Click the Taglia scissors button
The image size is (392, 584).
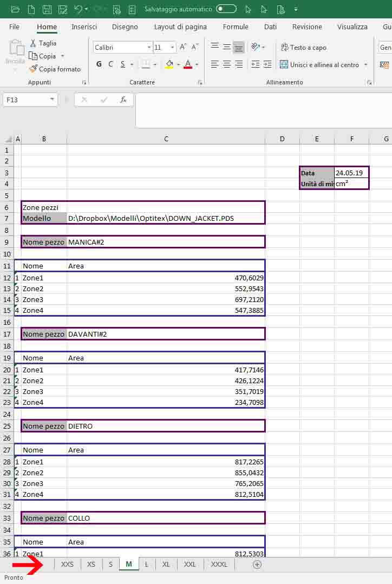tap(43, 43)
